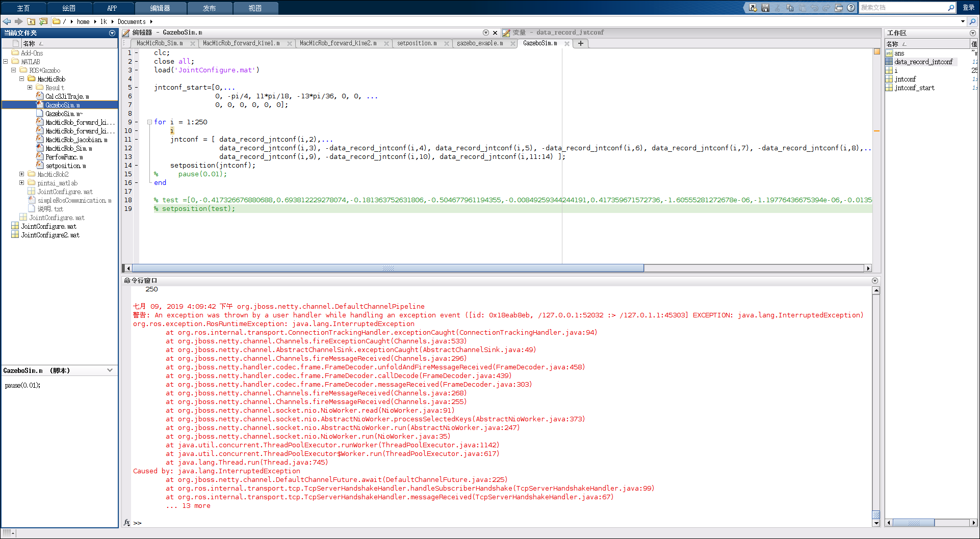The width and height of the screenshot is (980, 539).
Task: Switch to the 绘图 ribbon tab
Action: click(68, 8)
